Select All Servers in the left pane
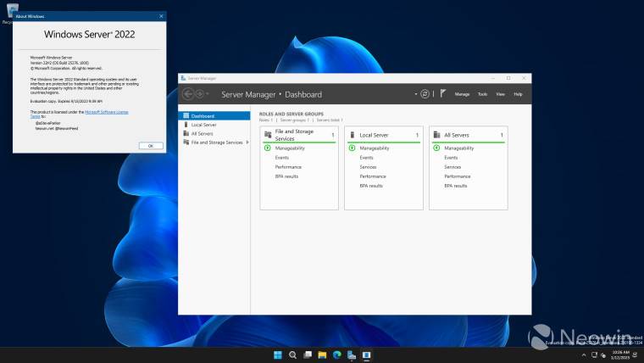Screen dimensions: 644x363 214,134
